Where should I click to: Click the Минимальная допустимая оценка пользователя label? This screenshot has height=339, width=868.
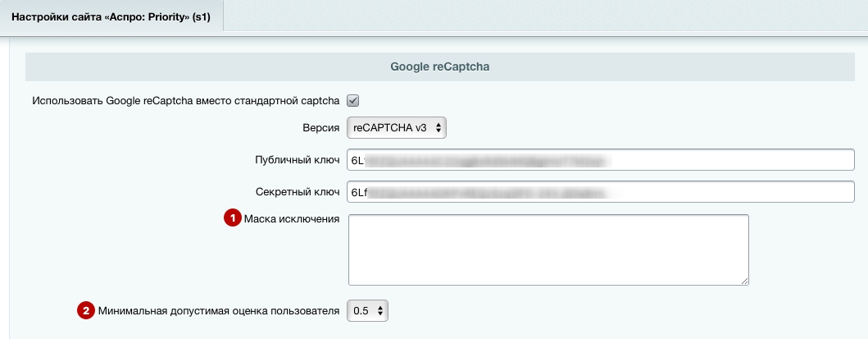point(219,311)
